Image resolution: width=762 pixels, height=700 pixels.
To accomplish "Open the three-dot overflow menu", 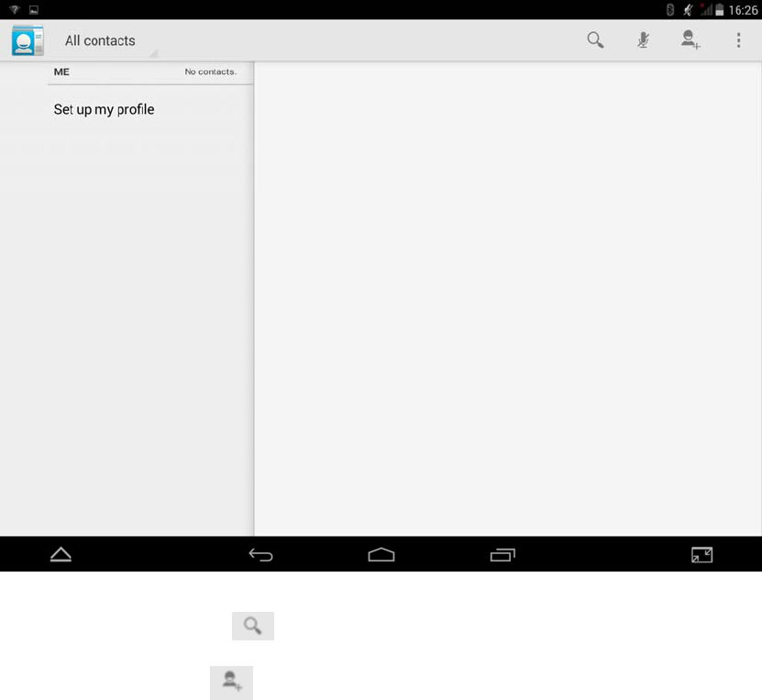I will click(x=738, y=39).
